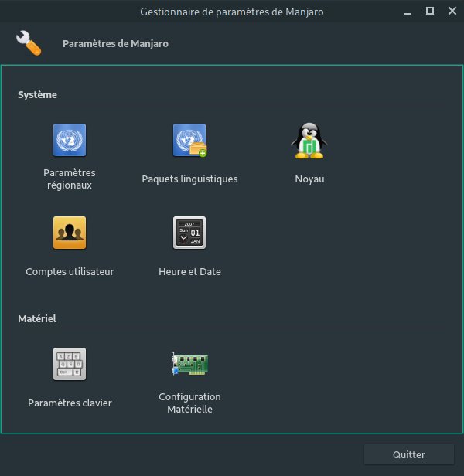Screen dimensions: 464x476
Task: Click the "Paramètres de Manjaro" header text
Action: click(115, 44)
